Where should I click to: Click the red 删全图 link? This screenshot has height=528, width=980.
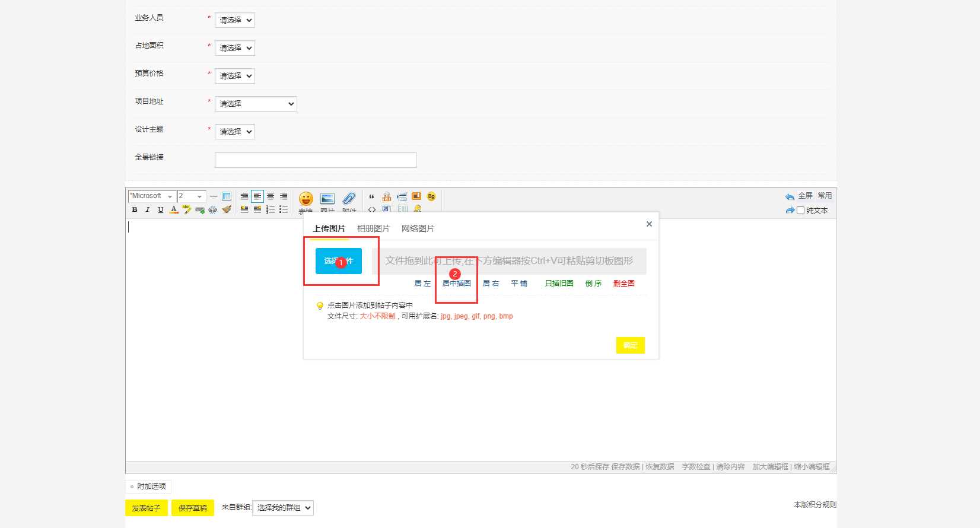(x=624, y=284)
